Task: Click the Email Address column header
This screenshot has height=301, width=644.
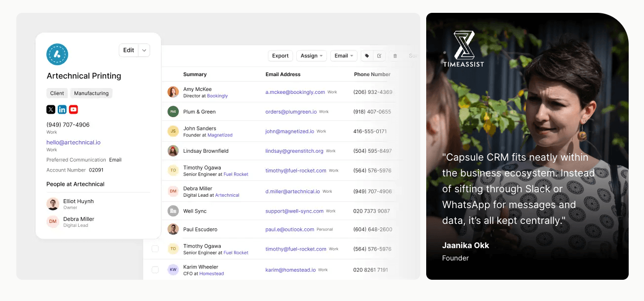Action: coord(283,75)
